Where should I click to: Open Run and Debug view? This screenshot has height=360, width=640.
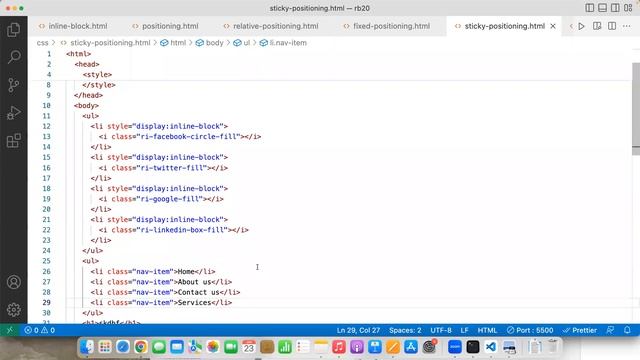[x=13, y=113]
